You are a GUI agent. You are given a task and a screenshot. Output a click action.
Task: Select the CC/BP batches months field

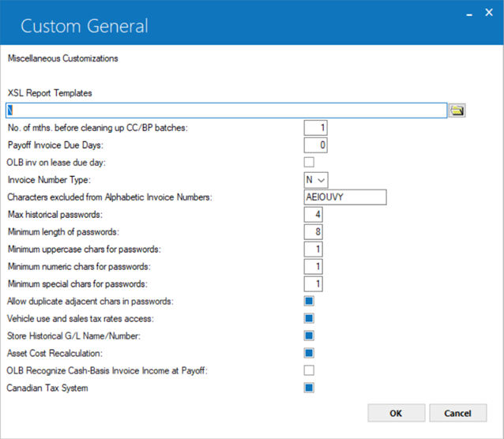click(316, 128)
